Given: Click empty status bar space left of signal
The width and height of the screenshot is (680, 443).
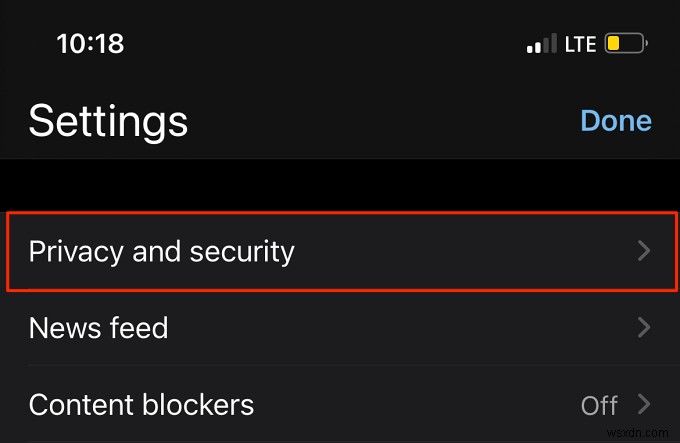Looking at the screenshot, I should pos(330,45).
